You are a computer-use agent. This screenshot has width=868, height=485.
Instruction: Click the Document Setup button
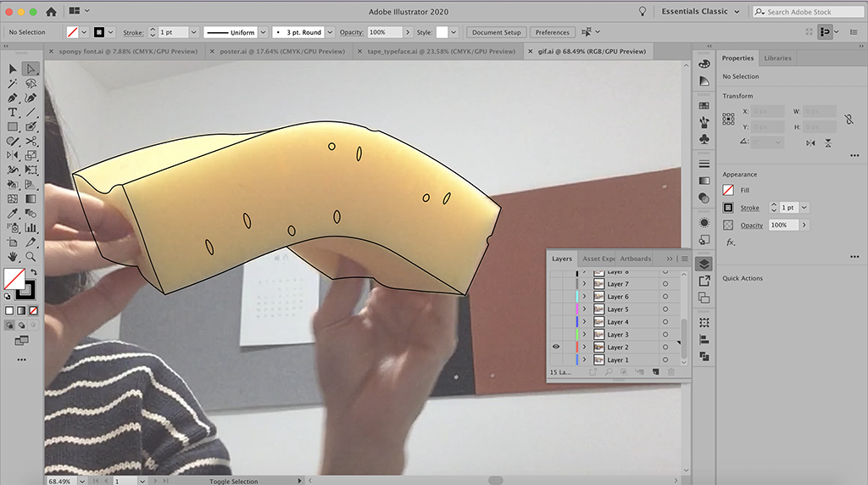pos(496,32)
